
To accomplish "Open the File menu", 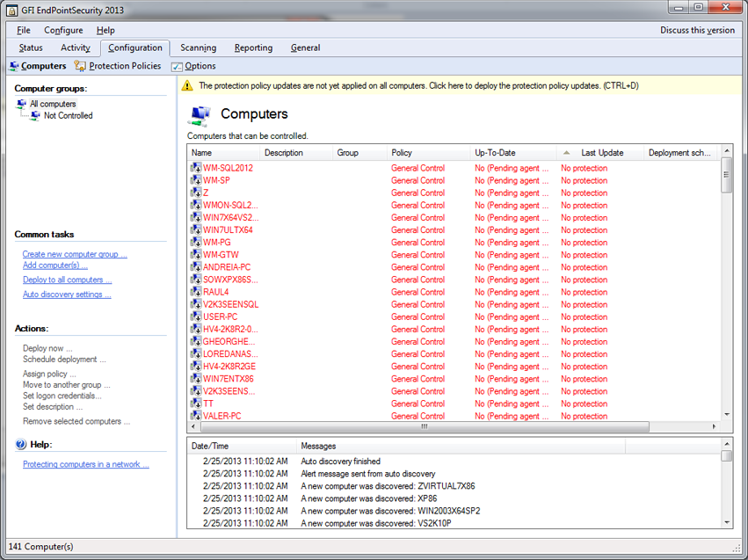I will 24,30.
